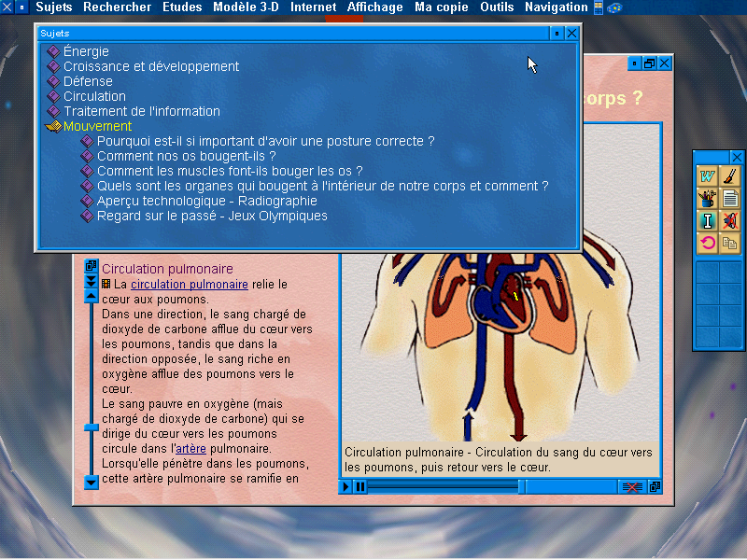This screenshot has width=747, height=560.
Task: Expand the Énergie book icon
Action: 53,51
